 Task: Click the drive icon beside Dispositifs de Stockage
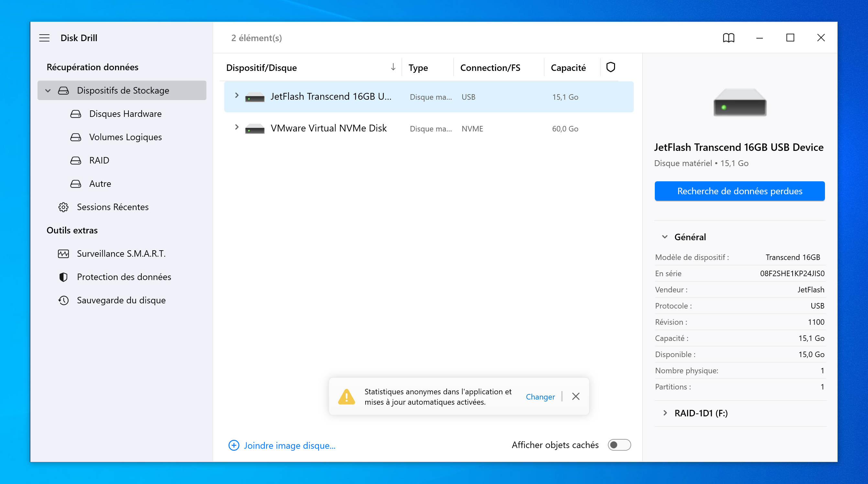pos(63,90)
